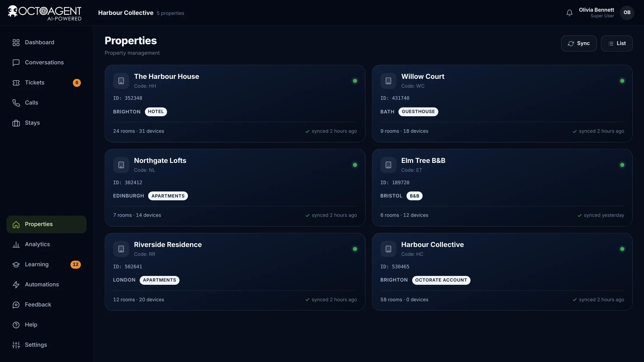Viewport: 644px width, 362px height.
Task: Click the HOTEL tag on Harbour House
Action: tap(156, 112)
